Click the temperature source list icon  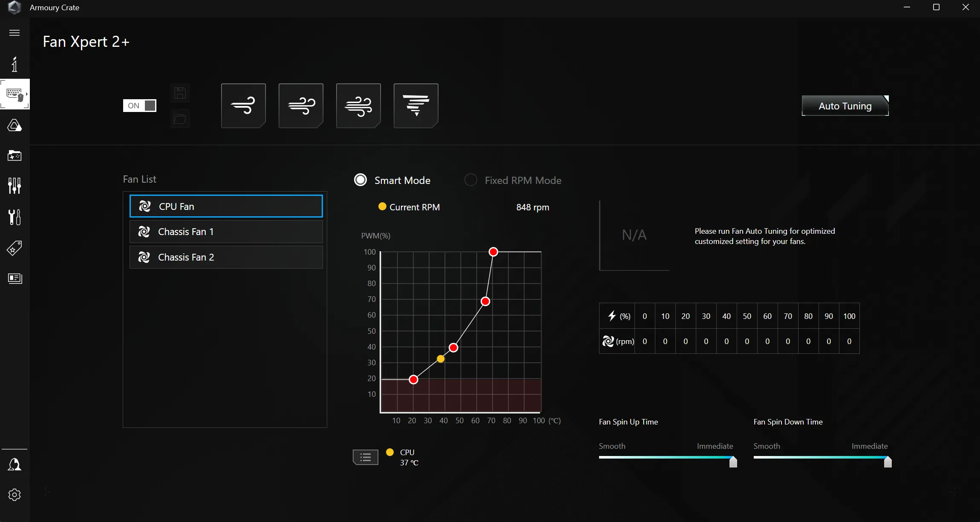point(366,457)
